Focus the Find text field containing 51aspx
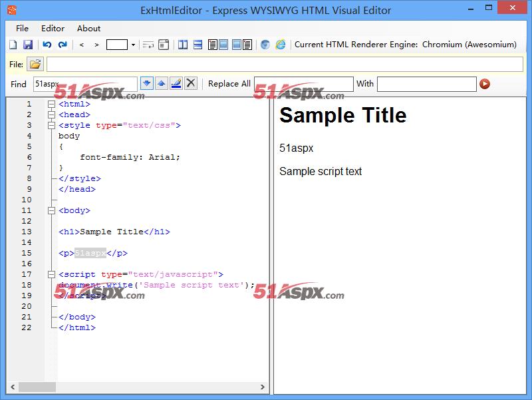532x400 pixels. 85,84
